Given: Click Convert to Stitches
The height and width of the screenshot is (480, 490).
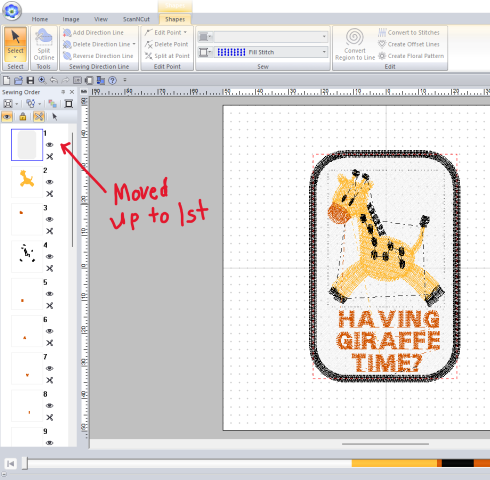Looking at the screenshot, I should click(409, 33).
